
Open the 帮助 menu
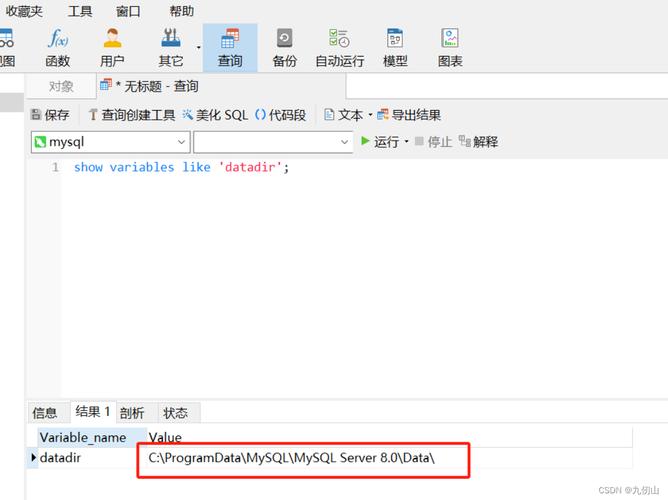point(181,11)
